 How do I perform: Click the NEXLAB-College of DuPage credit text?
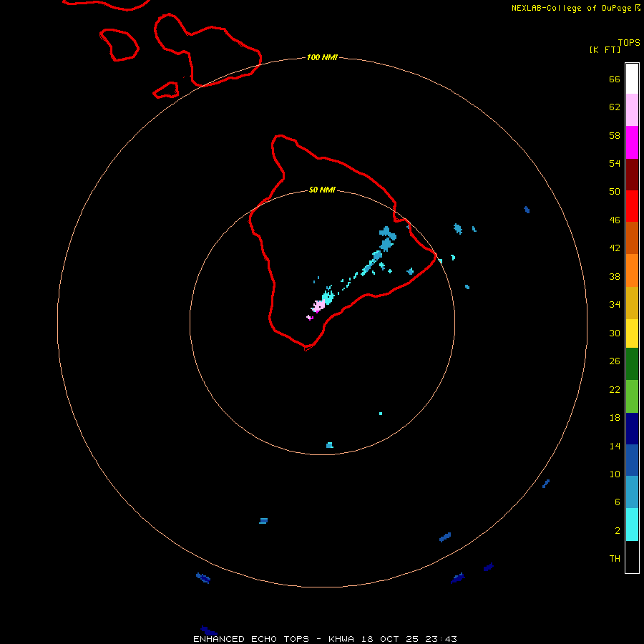[572, 8]
